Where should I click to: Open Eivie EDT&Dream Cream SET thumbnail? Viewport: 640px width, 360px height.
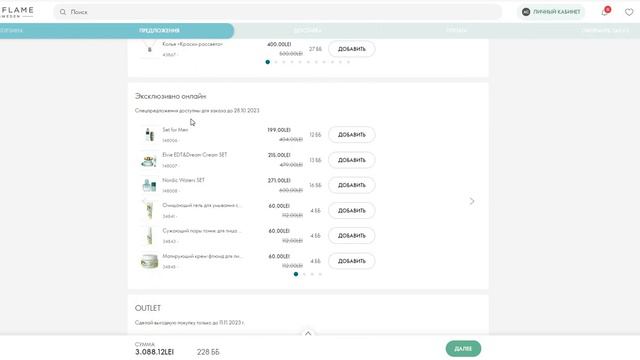149,160
